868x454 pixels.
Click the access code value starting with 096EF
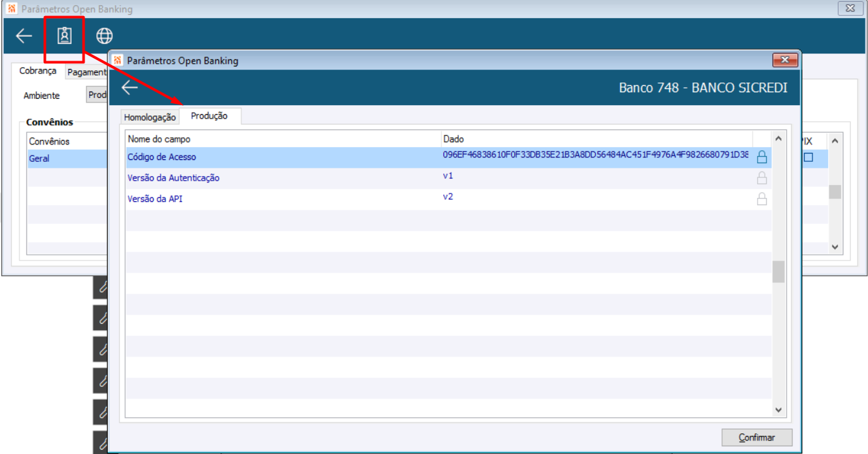[596, 155]
